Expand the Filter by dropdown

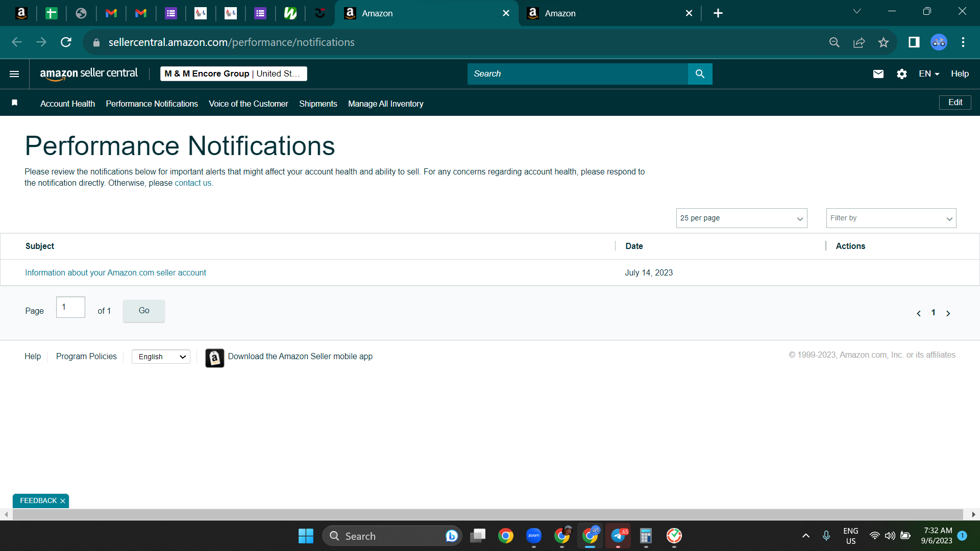point(891,218)
